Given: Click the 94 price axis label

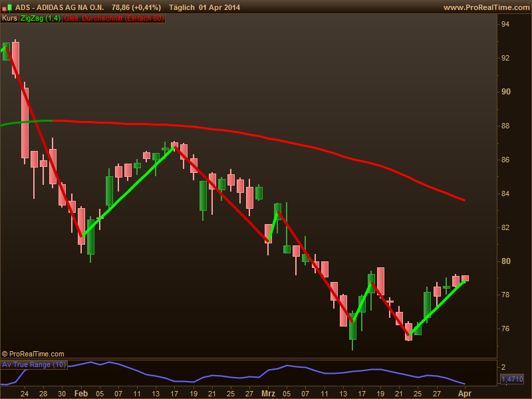Looking at the screenshot, I should pos(505,24).
